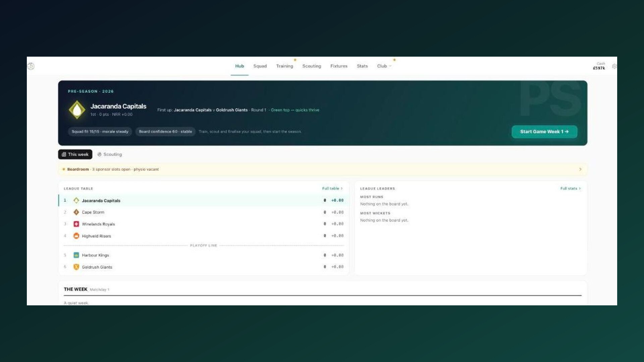Click Squad fit 15/15 morale steady chip

100,131
